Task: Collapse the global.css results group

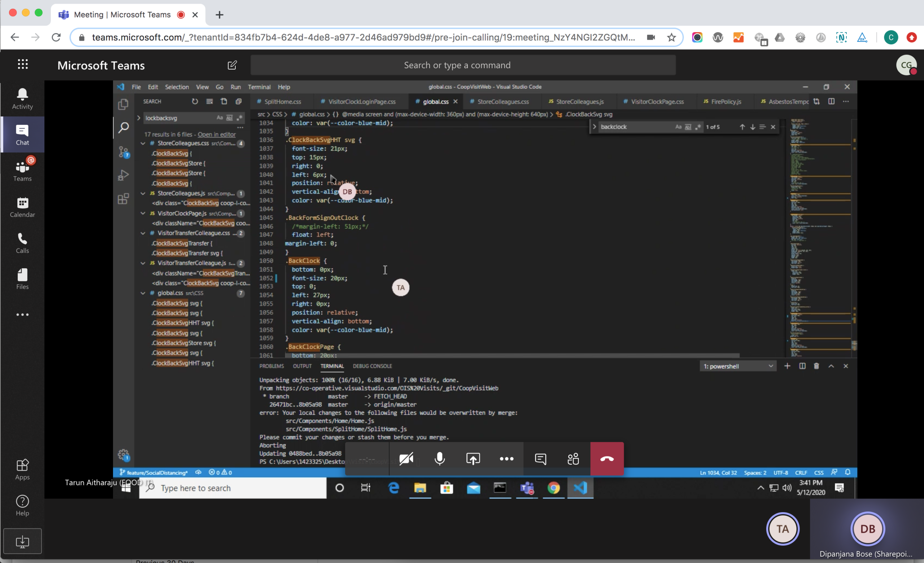Action: [143, 293]
